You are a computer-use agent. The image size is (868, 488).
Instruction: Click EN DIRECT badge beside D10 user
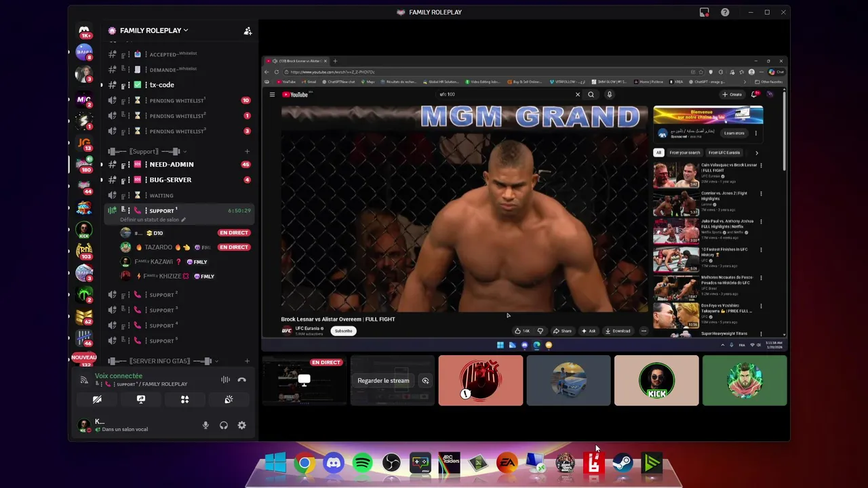234,232
